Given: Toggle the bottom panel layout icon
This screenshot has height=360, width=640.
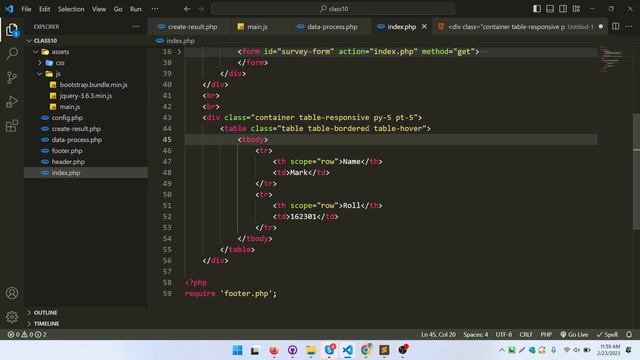Looking at the screenshot, I should click(550, 9).
